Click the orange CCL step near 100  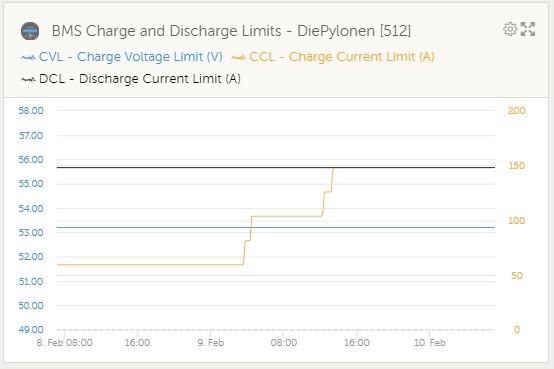coord(287,216)
